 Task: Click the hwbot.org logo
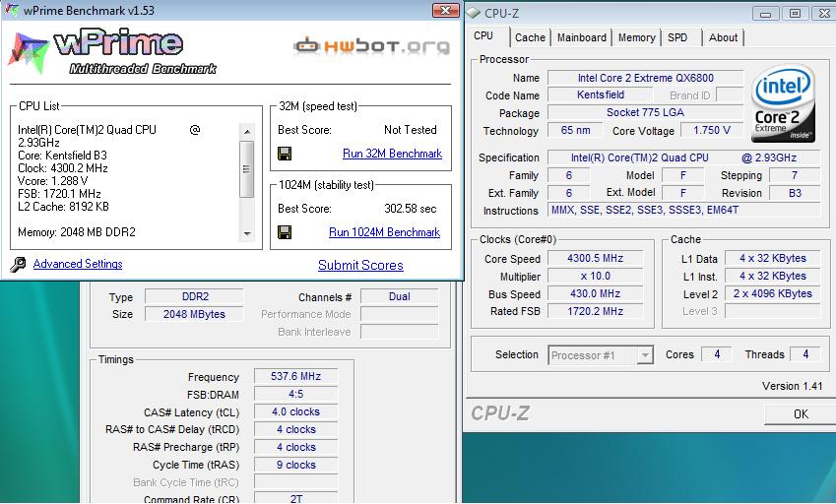(371, 46)
